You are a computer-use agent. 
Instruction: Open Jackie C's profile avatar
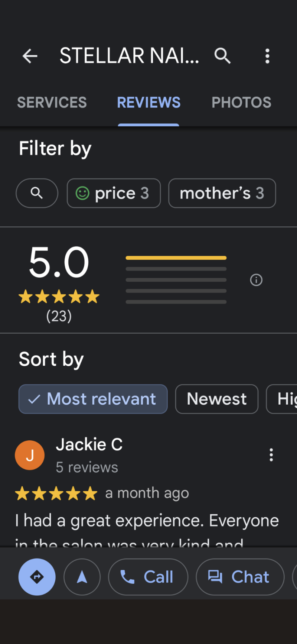(30, 455)
